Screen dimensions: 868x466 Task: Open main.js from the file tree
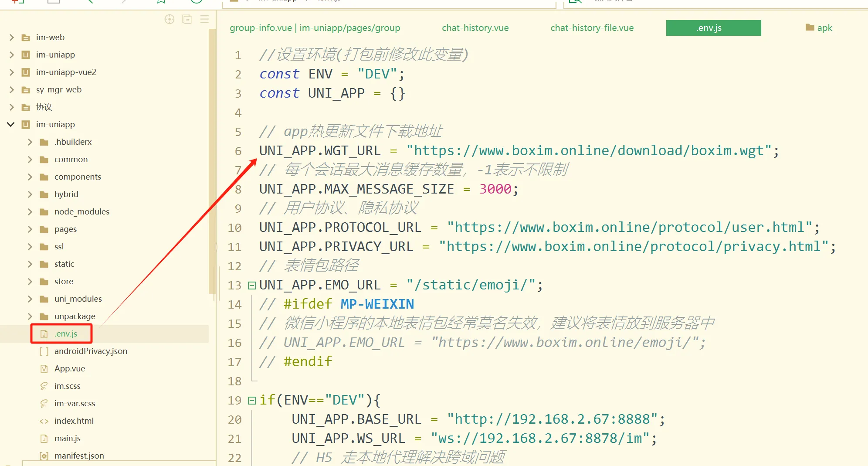click(67, 439)
